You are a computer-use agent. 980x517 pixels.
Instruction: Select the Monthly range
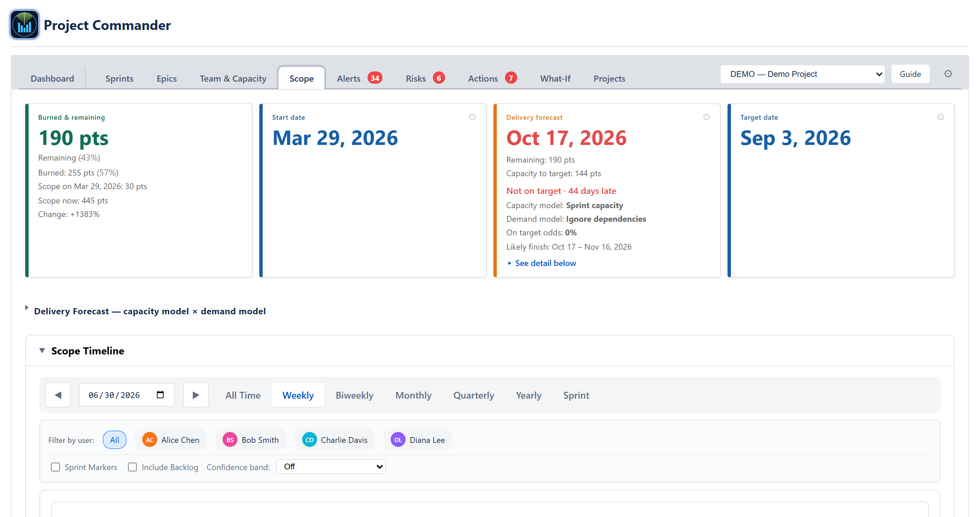[x=413, y=395]
